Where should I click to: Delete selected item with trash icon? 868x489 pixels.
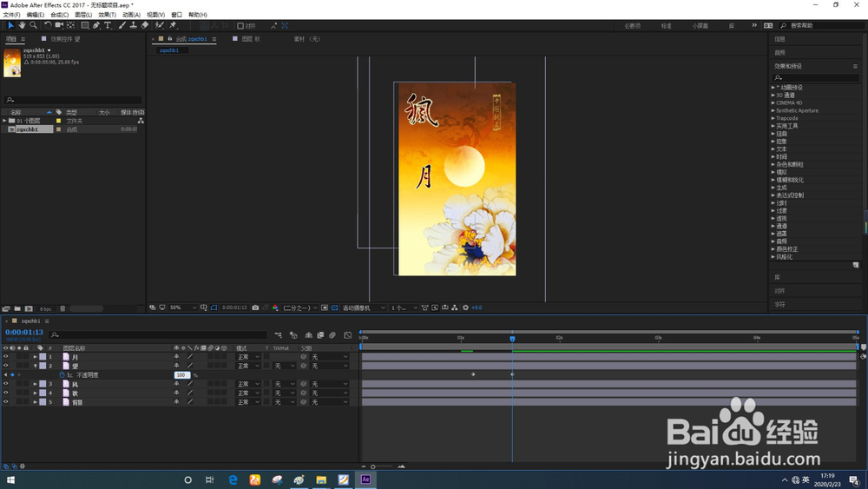62,308
